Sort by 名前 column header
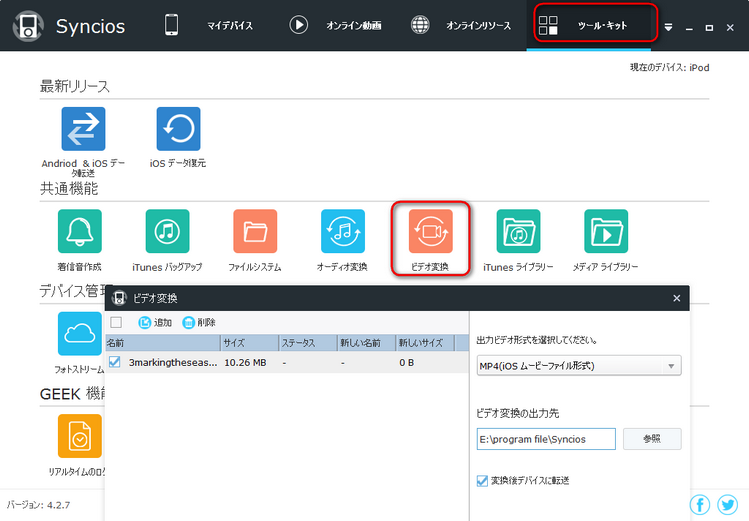Image resolution: width=749 pixels, height=521 pixels. point(163,343)
